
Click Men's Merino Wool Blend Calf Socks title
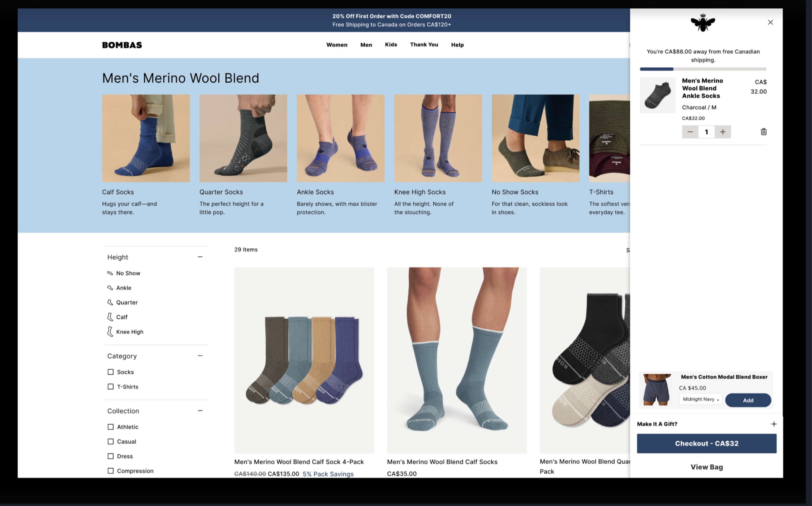442,462
